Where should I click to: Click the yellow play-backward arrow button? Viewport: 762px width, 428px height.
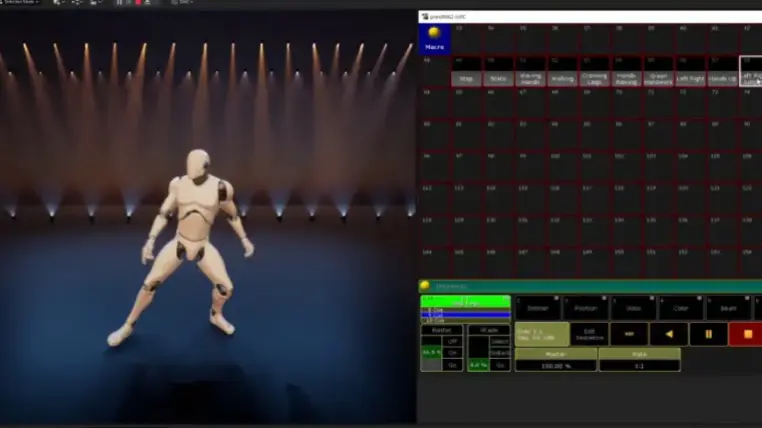click(x=666, y=334)
